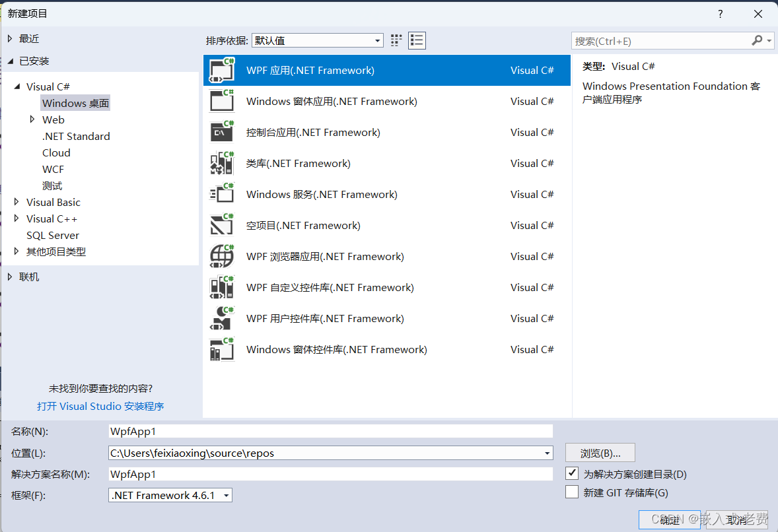Click the Windows 窗体控件库 icon
Screen dimensions: 778x532
pos(222,350)
